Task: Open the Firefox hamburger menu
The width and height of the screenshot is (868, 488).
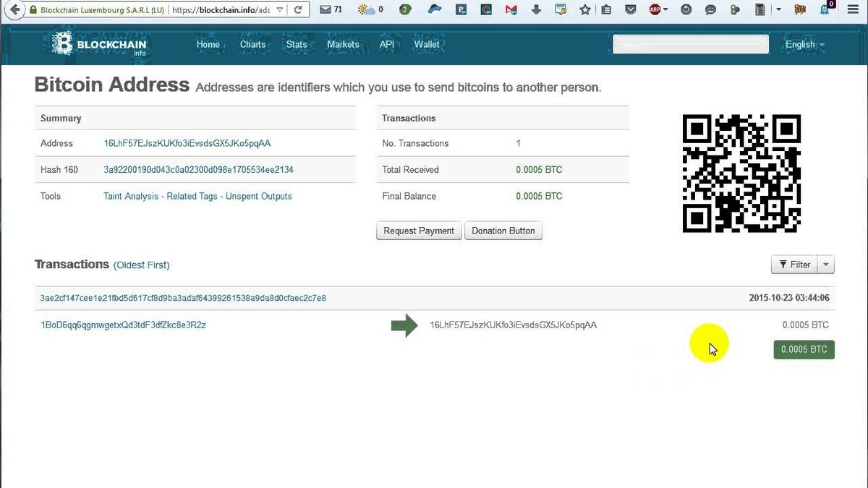Action: (x=851, y=10)
